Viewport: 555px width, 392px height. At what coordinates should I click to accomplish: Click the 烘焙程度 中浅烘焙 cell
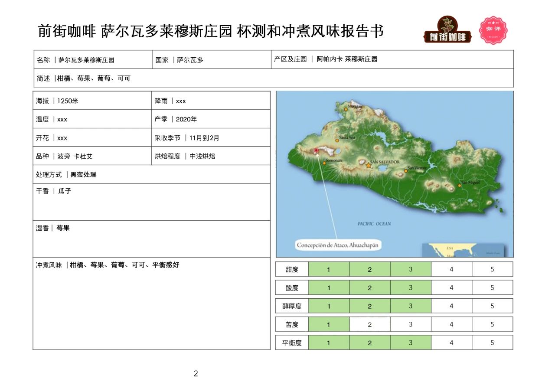pos(211,156)
